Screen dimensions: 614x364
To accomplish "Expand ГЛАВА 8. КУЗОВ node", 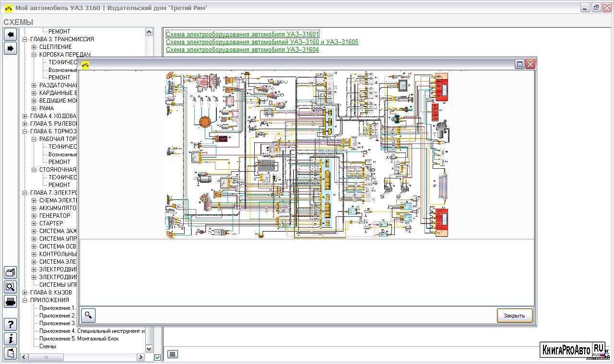I will pos(25,293).
